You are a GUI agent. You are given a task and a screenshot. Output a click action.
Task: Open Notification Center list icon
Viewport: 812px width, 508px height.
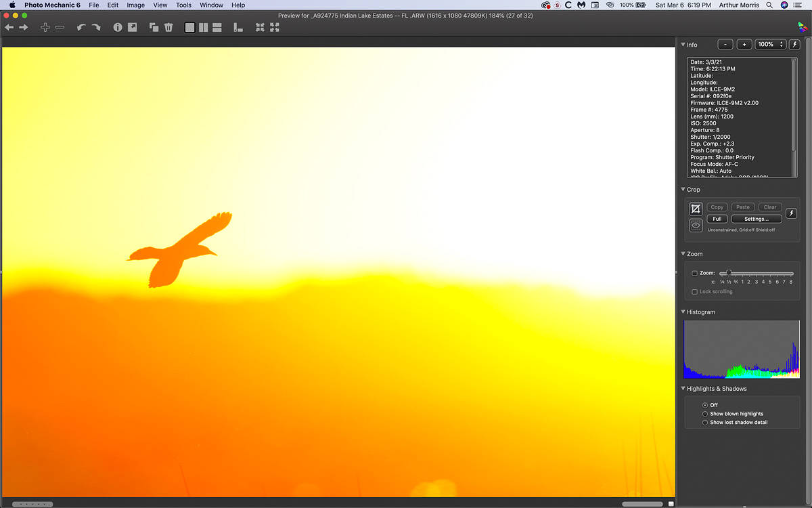(x=798, y=5)
